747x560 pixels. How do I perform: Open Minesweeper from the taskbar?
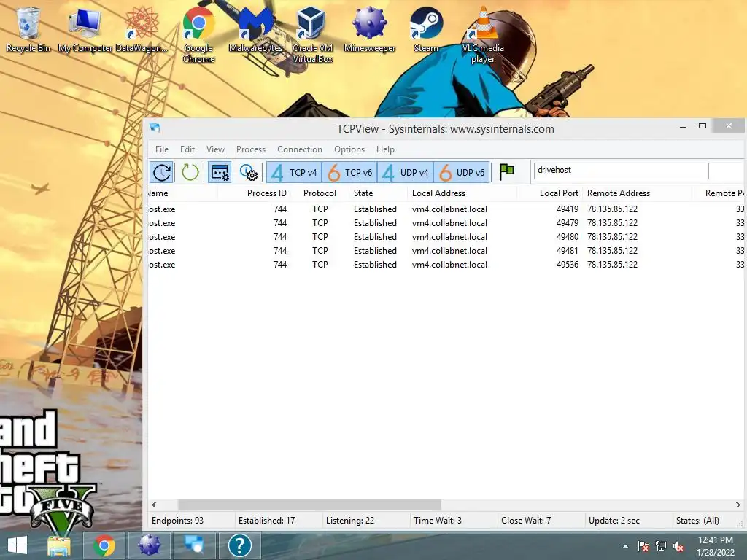pos(149,545)
